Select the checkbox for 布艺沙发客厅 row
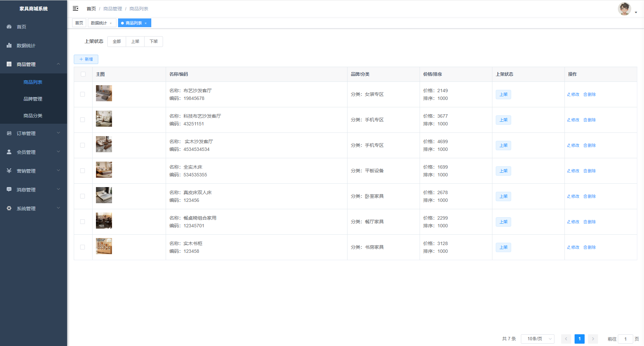The image size is (644, 346). 83,94
